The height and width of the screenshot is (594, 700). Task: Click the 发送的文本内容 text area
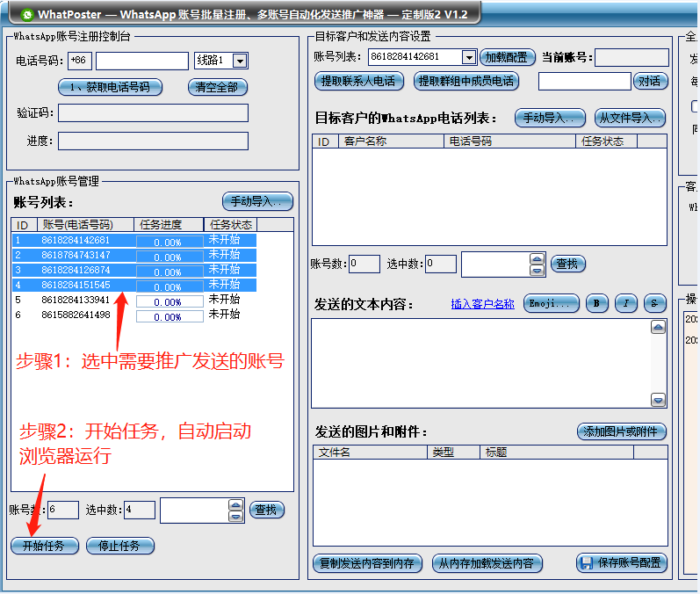click(480, 363)
